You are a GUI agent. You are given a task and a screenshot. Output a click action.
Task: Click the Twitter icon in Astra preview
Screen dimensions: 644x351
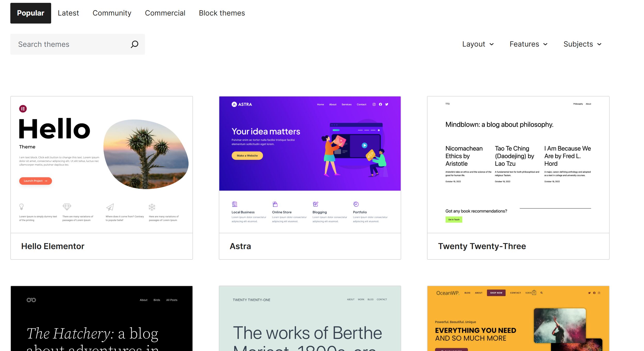click(x=387, y=104)
